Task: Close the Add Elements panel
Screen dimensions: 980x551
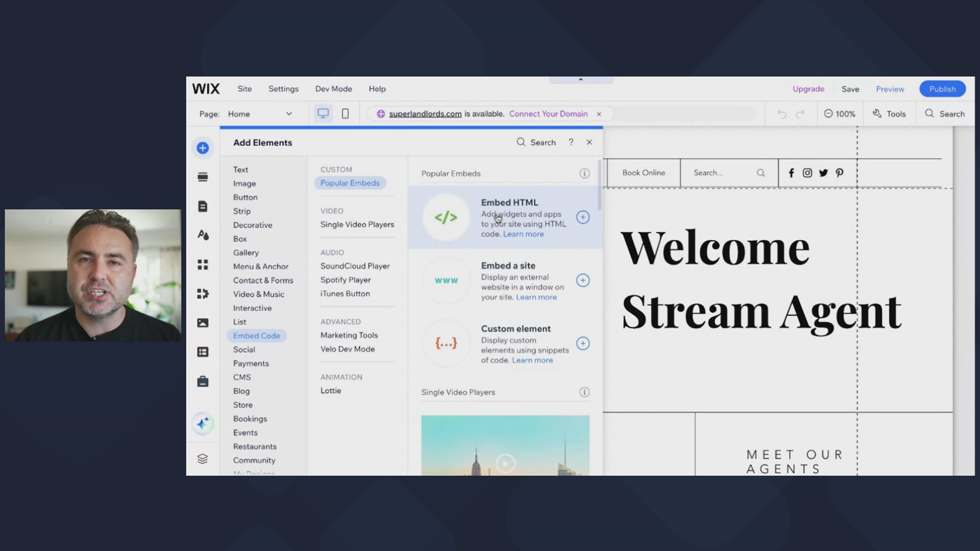Action: point(589,142)
